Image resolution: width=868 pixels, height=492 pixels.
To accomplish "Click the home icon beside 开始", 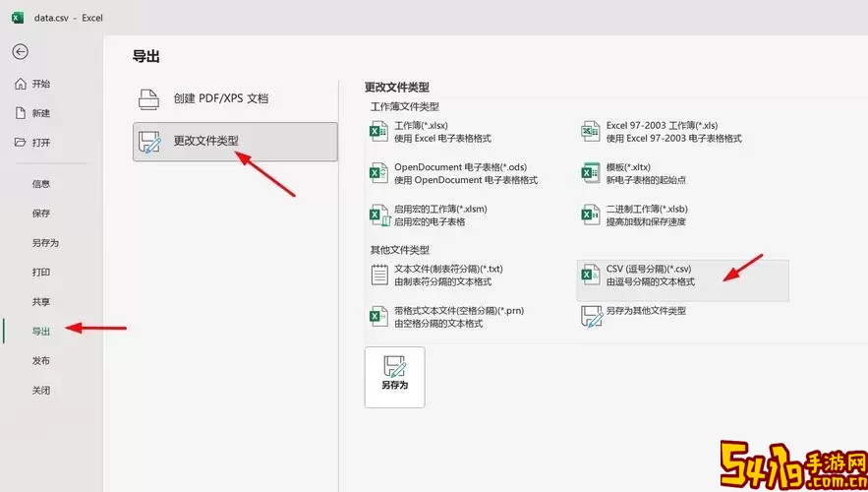I will [x=21, y=84].
